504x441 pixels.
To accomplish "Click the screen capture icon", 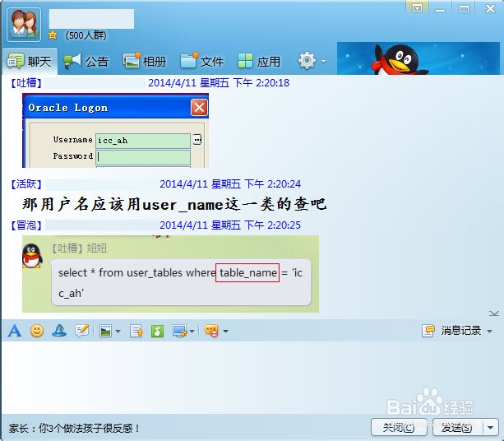I will [x=180, y=331].
